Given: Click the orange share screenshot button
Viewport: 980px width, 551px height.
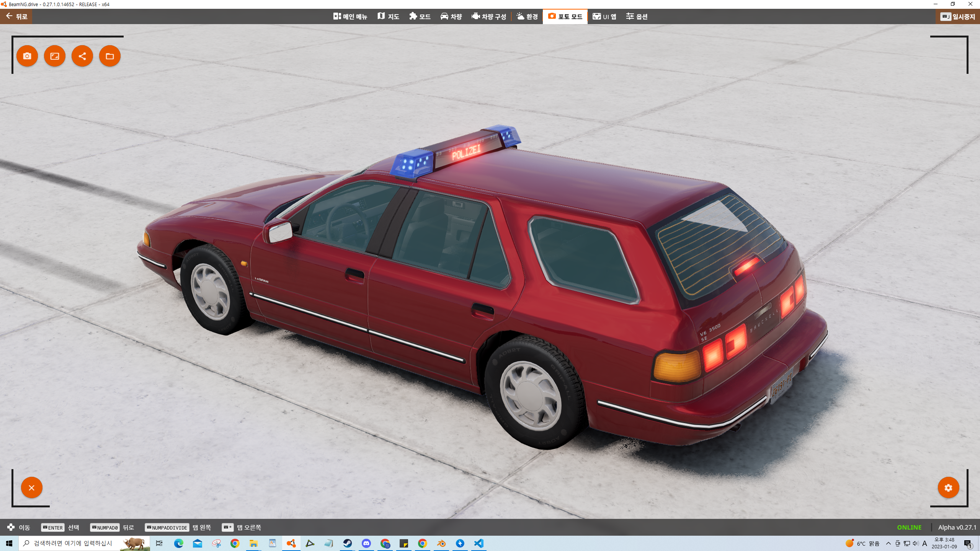Looking at the screenshot, I should click(x=82, y=56).
